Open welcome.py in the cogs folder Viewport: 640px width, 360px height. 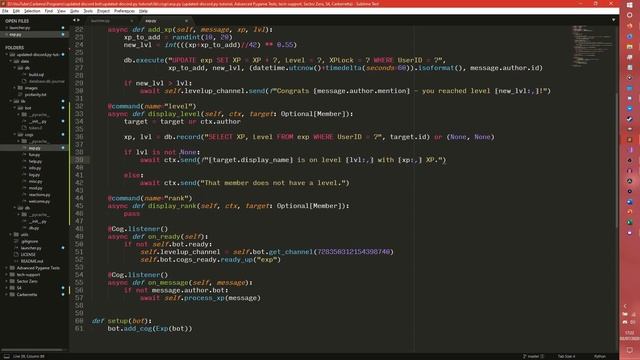point(39,201)
